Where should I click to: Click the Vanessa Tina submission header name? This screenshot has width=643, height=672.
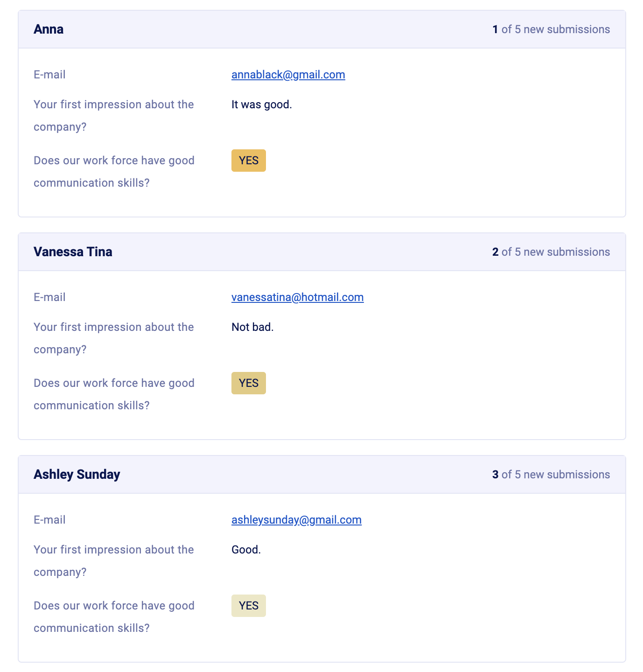(x=73, y=252)
